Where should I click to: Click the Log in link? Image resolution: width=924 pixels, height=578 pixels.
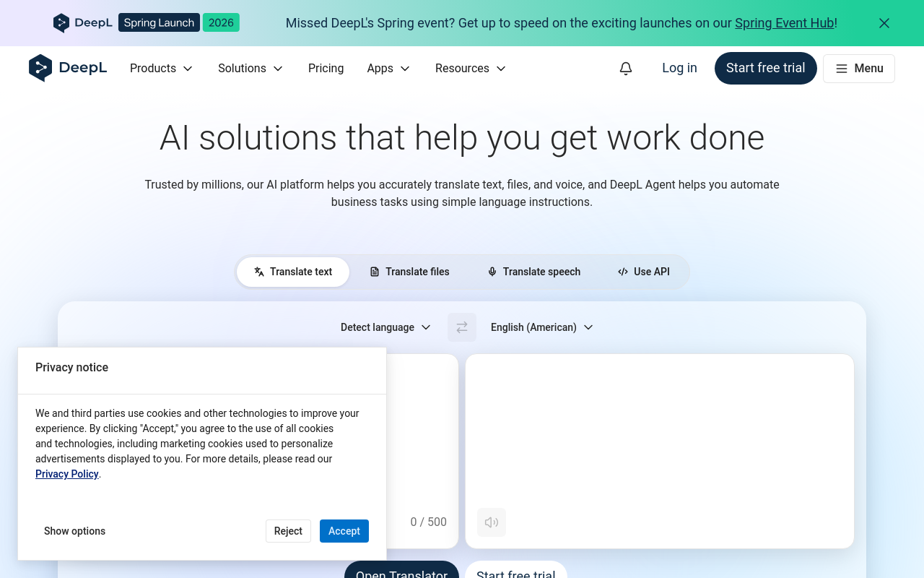(679, 68)
